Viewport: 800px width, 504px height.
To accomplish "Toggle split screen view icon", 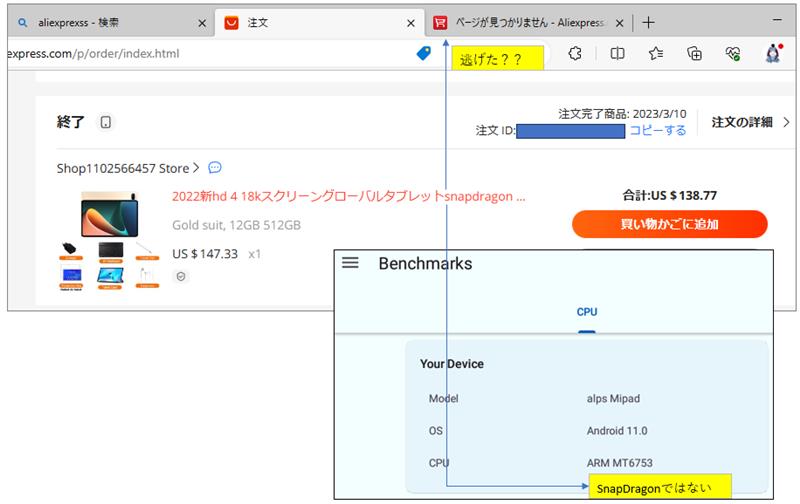I will pos(617,53).
